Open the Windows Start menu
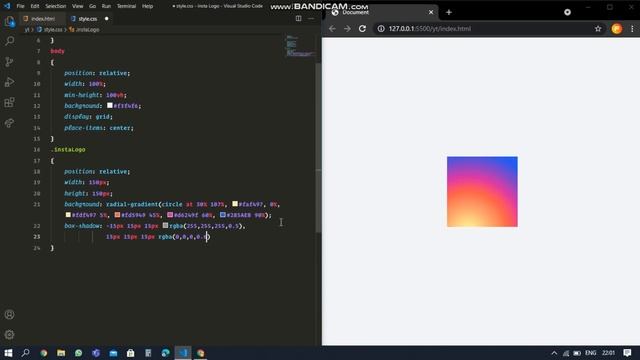Image resolution: width=640 pixels, height=360 pixels. click(8, 353)
